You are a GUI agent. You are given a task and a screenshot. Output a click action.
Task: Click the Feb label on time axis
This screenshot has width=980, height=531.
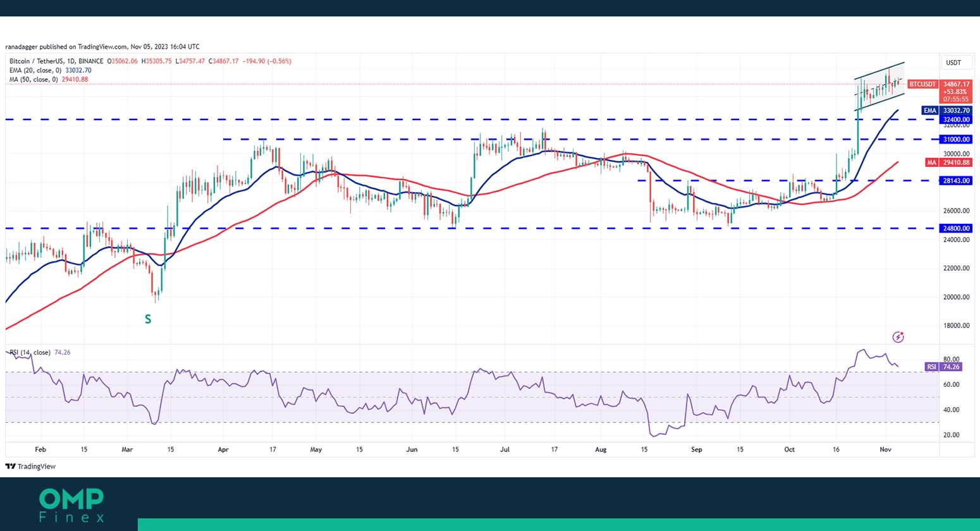click(40, 450)
